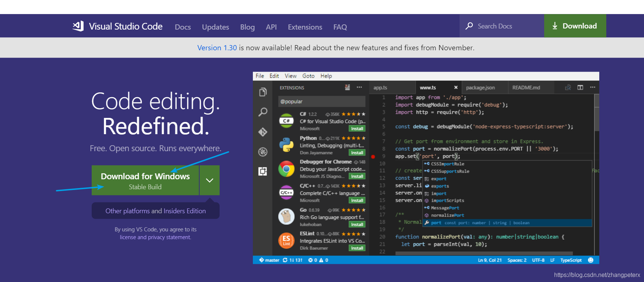Click TypeScript language mode in status bar
The width and height of the screenshot is (644, 282).
(x=571, y=260)
